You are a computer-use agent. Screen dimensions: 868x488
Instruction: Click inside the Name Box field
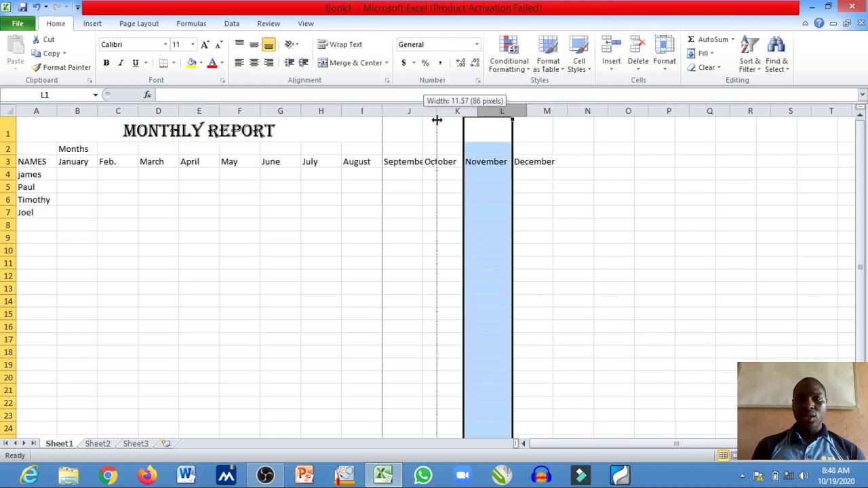click(45, 95)
